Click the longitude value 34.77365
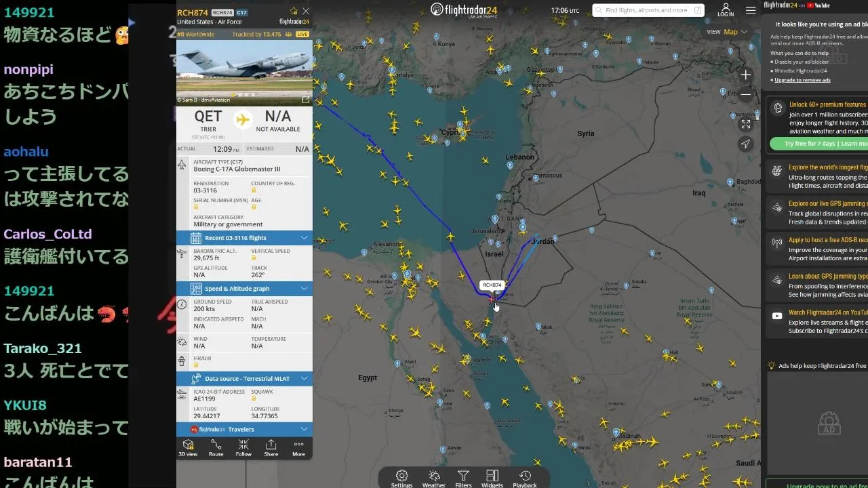 264,416
